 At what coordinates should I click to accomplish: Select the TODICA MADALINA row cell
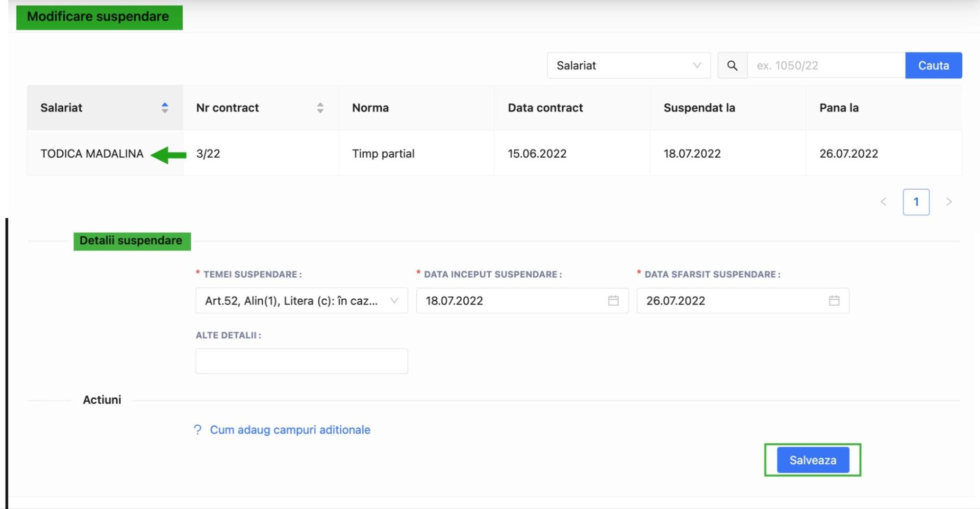click(105, 153)
